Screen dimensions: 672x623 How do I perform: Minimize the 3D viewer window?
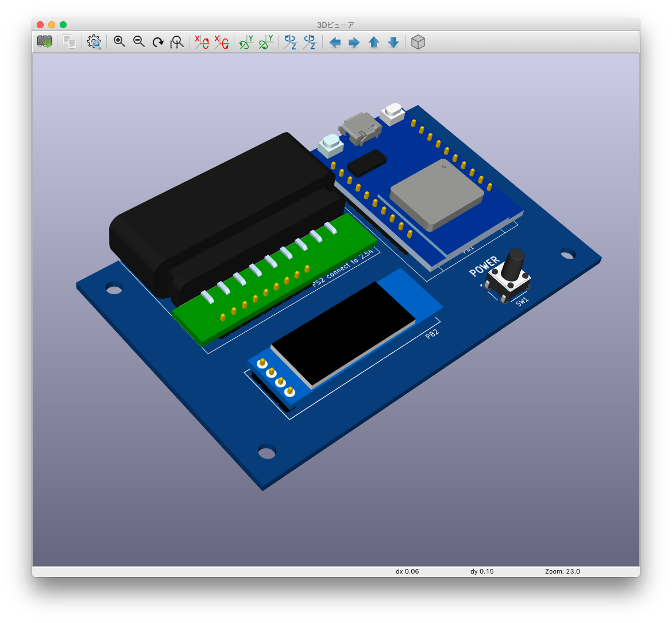pos(52,25)
